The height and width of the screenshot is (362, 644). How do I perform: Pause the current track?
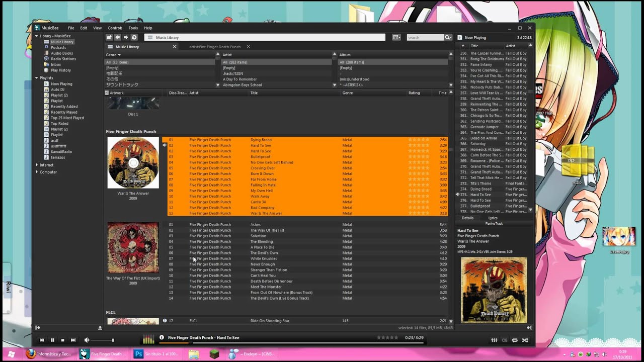click(x=52, y=340)
